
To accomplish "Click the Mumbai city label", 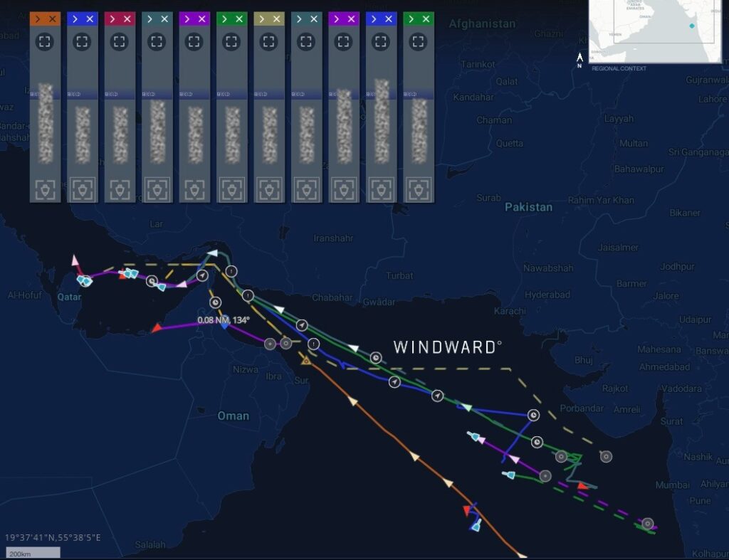I will 672,485.
